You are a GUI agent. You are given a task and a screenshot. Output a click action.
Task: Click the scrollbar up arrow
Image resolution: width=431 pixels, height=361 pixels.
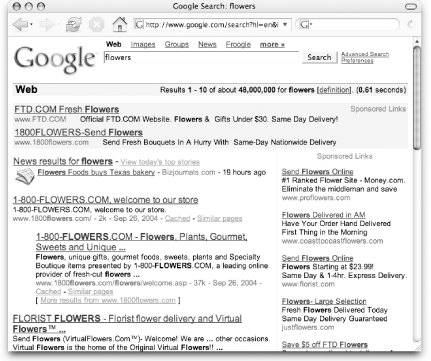point(417,42)
